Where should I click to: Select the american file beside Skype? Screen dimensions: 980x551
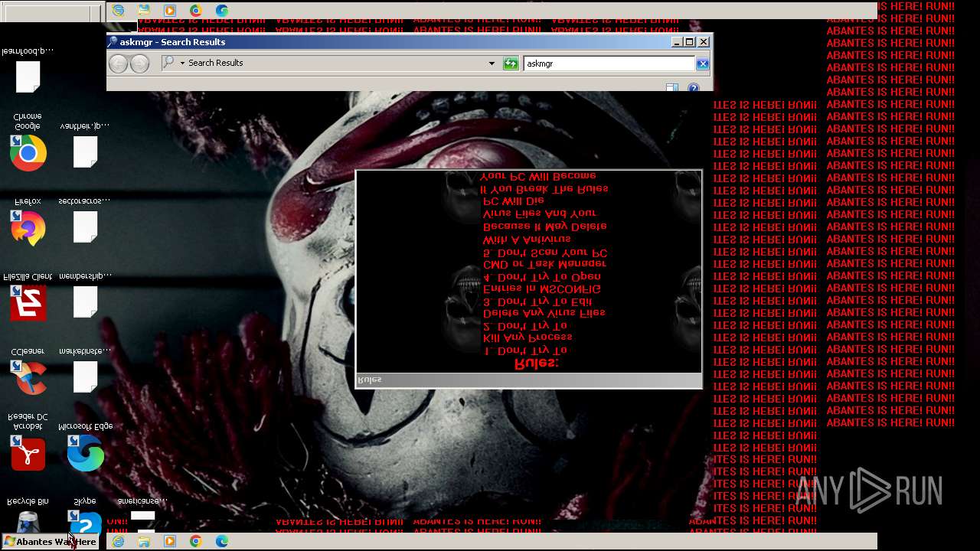(x=142, y=514)
